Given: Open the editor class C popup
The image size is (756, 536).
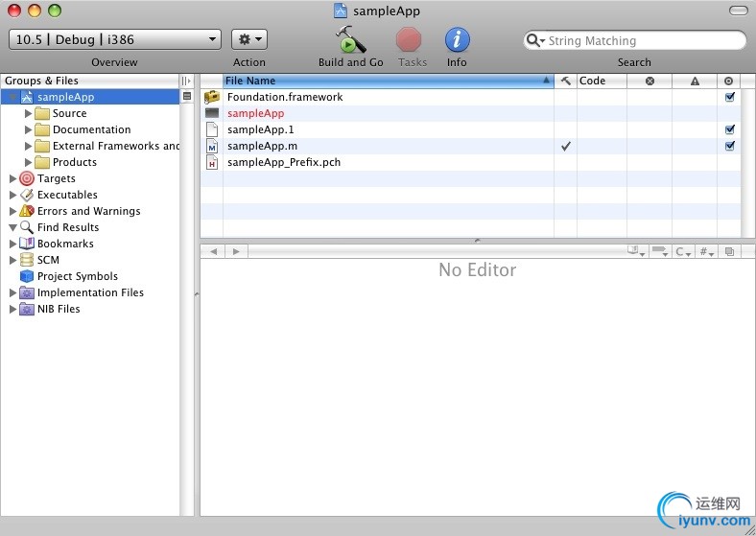Looking at the screenshot, I should pos(683,251).
